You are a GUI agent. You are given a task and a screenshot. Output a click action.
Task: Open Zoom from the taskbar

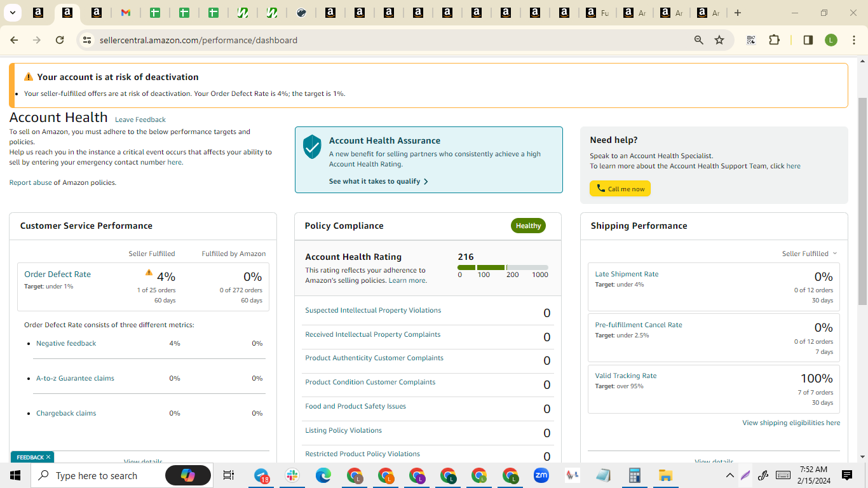(x=541, y=475)
